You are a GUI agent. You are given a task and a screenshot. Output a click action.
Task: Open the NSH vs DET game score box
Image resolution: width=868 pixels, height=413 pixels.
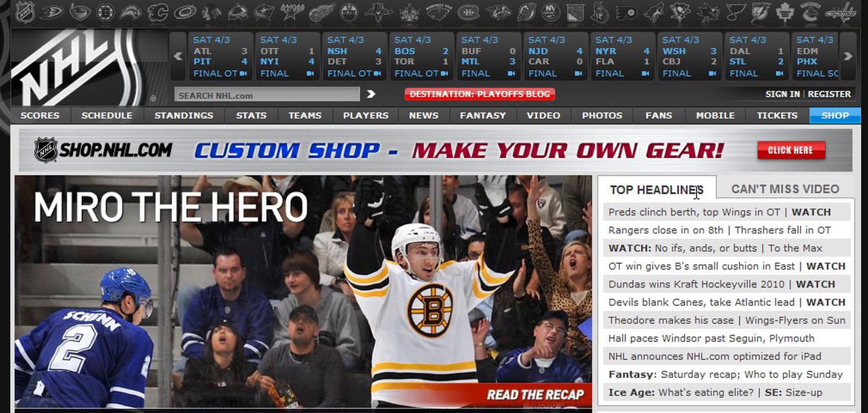point(354,56)
